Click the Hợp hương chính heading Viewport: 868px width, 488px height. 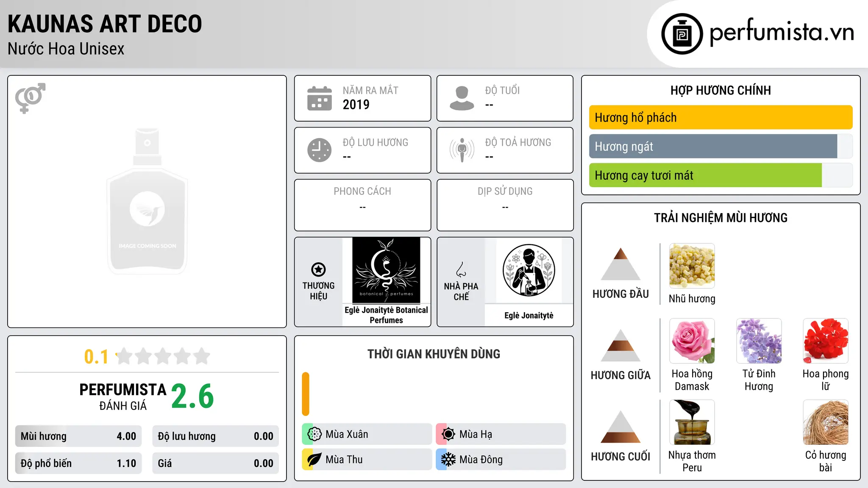(x=721, y=91)
